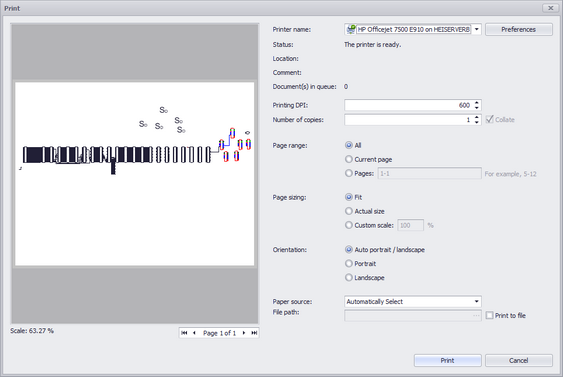Viewport: 563px width, 377px height.
Task: Select Auto portrait / landscape orientation
Action: tap(349, 250)
